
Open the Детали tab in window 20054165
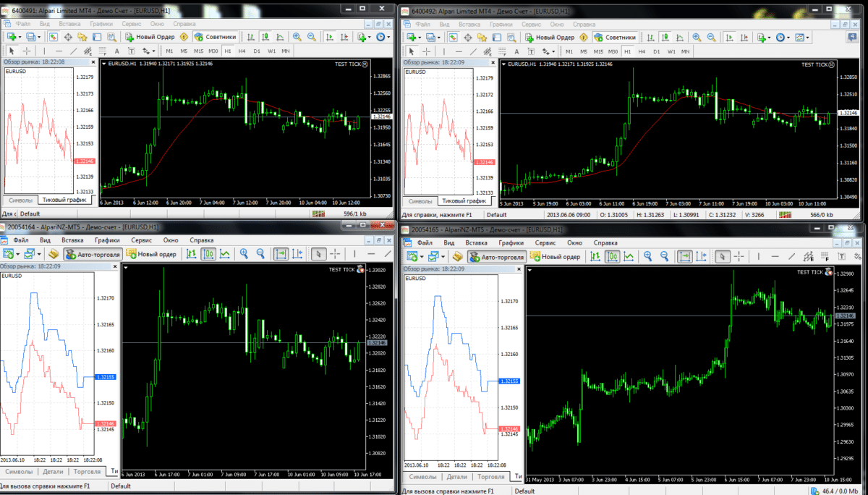pyautogui.click(x=456, y=477)
